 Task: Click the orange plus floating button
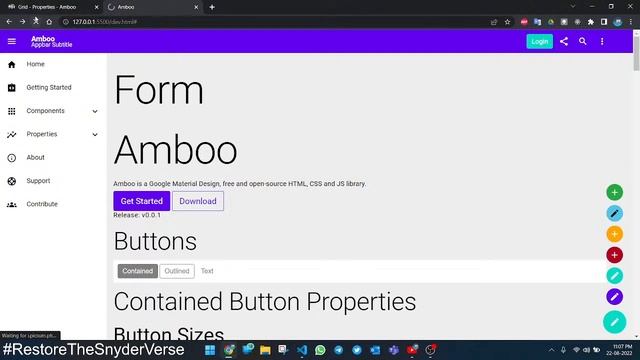(614, 234)
